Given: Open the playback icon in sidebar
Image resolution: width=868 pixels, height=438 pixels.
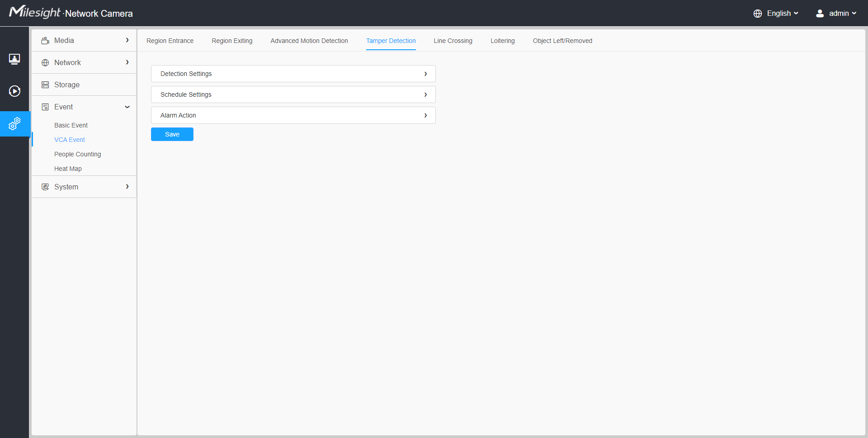Looking at the screenshot, I should (x=14, y=91).
